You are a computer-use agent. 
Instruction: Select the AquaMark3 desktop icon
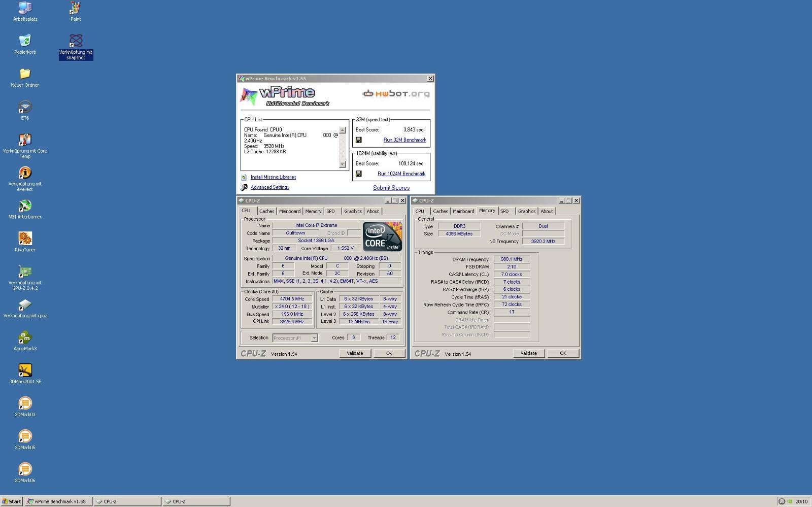(x=25, y=337)
